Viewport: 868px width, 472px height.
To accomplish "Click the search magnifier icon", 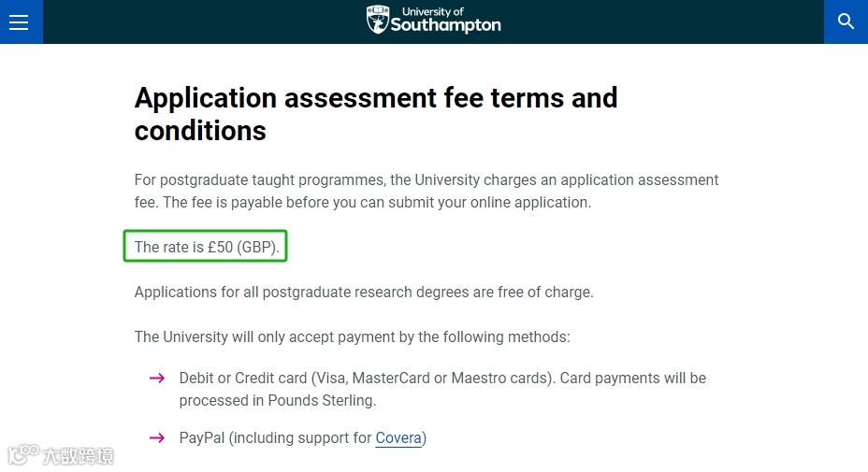I will pyautogui.click(x=846, y=21).
